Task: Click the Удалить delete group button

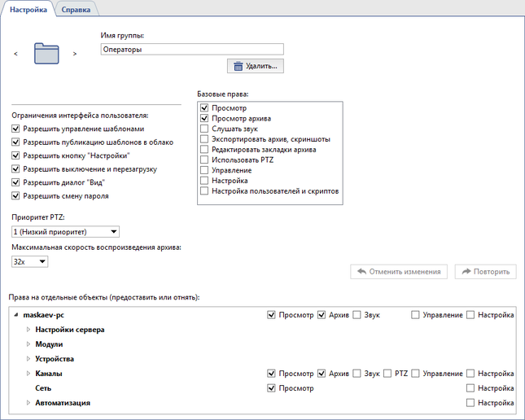Action: (x=255, y=66)
